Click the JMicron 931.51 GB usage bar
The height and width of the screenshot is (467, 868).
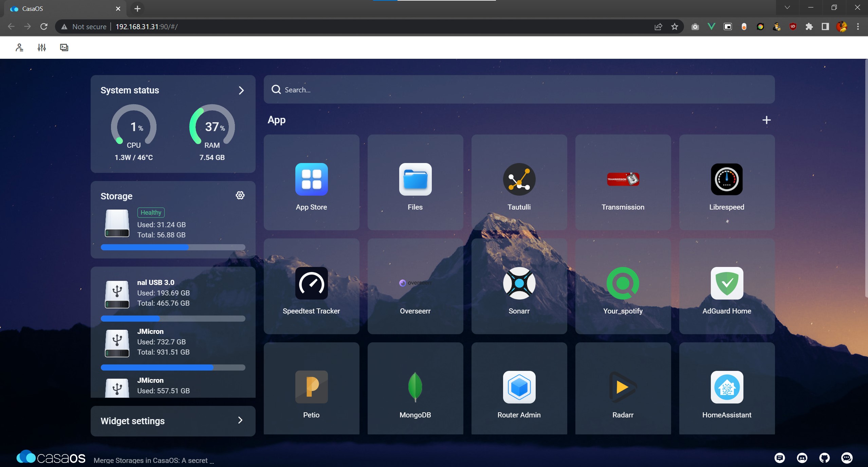coord(173,367)
